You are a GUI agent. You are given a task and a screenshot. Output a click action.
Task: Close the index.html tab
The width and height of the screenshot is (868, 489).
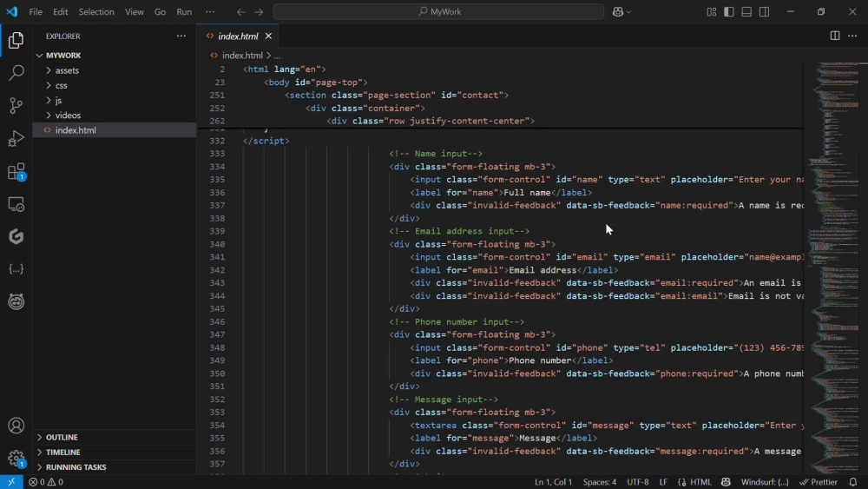coord(268,36)
